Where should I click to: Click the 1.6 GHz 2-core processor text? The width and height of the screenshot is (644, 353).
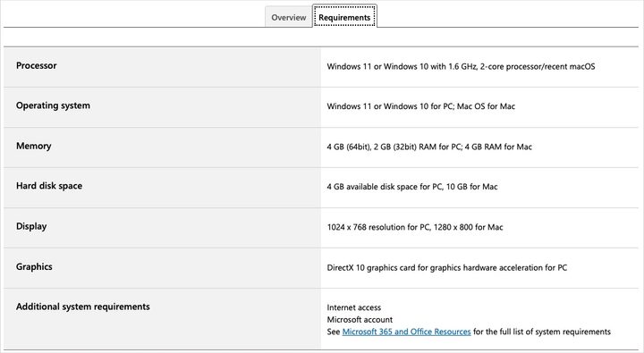click(461, 66)
